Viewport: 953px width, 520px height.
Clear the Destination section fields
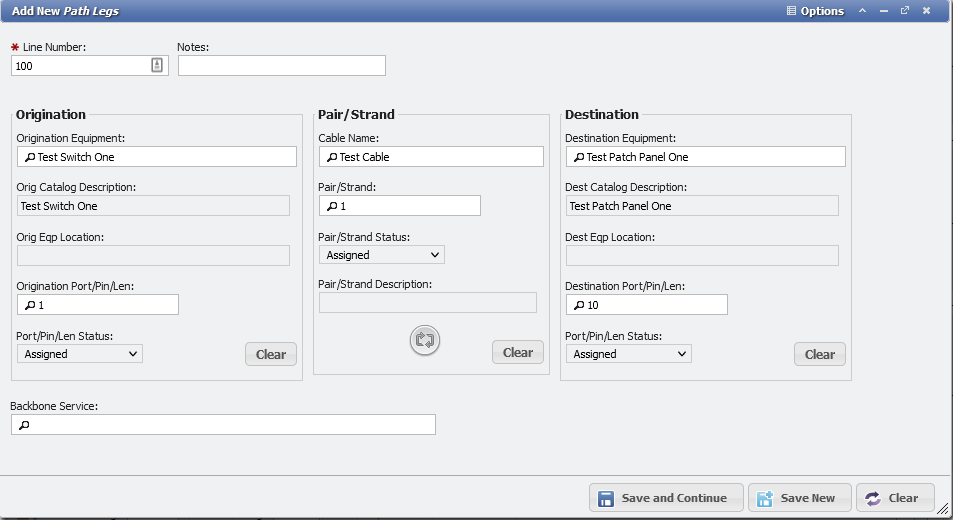[819, 354]
